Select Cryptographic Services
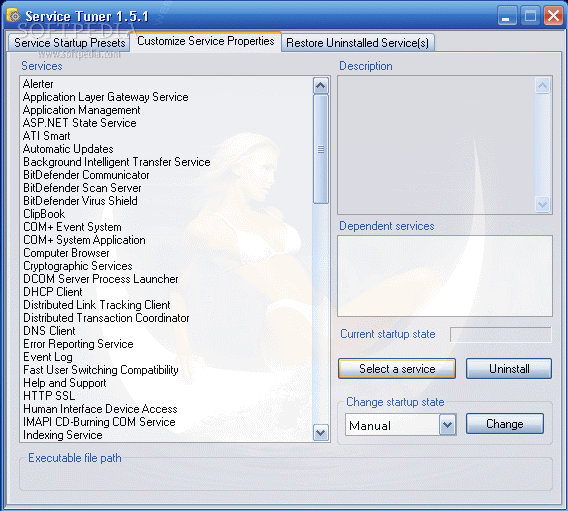 [x=78, y=266]
